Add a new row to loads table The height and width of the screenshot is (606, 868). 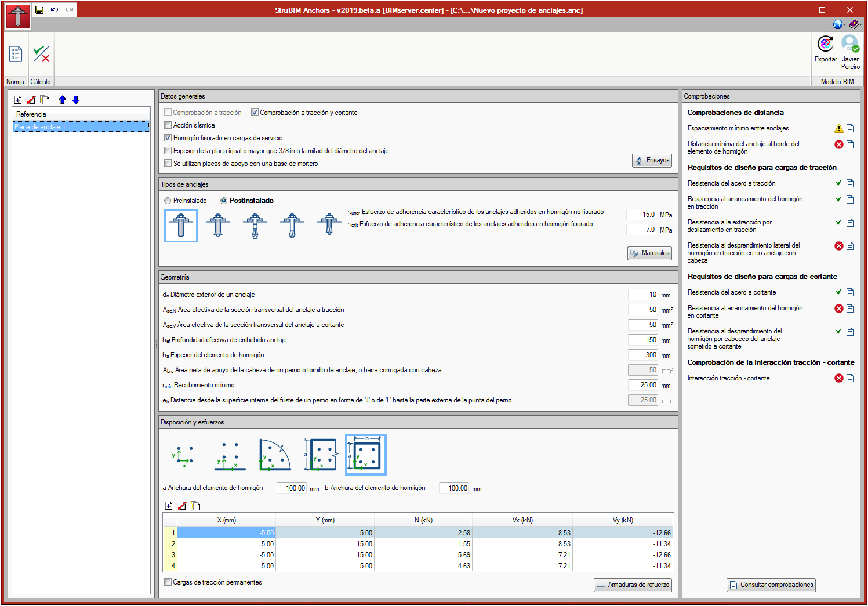tap(169, 506)
